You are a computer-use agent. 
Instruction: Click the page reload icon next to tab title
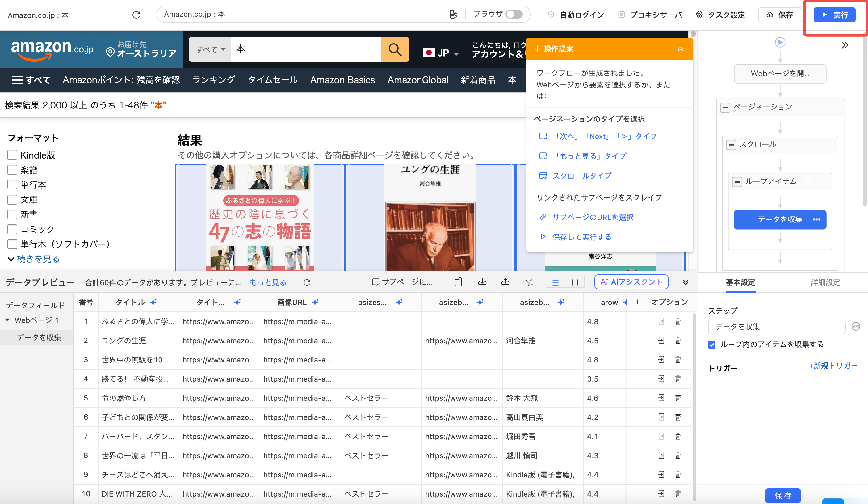pyautogui.click(x=136, y=15)
